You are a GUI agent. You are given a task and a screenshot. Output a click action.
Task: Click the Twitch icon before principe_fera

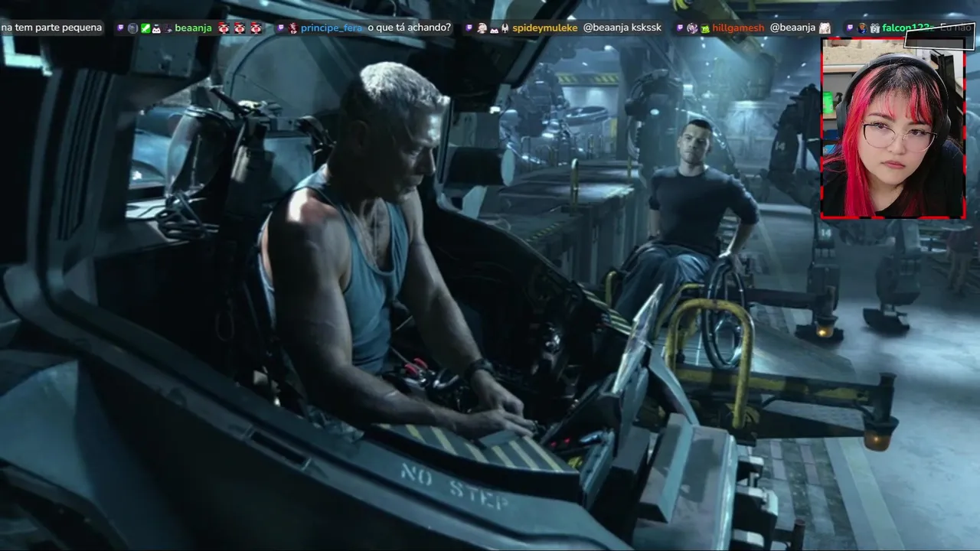(x=281, y=28)
